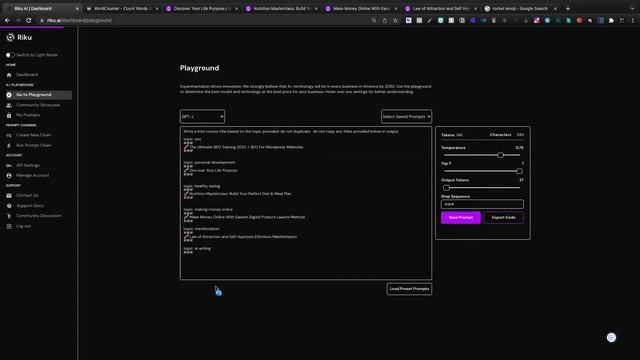The height and width of the screenshot is (360, 640).
Task: Go to Community Showcase page
Action: pyautogui.click(x=38, y=105)
